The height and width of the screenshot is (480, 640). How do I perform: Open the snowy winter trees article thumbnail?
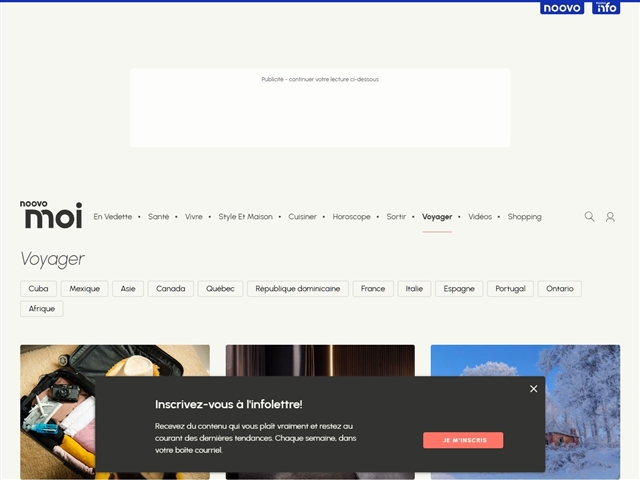tap(525, 360)
